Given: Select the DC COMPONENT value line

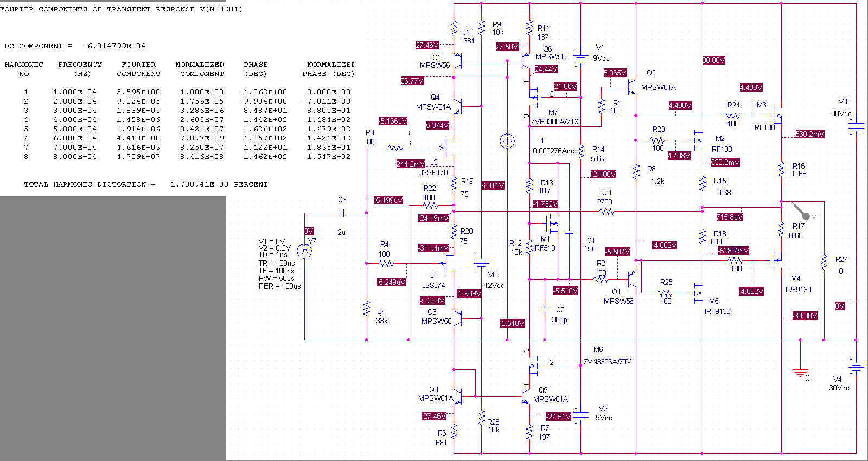Looking at the screenshot, I should pos(75,46).
